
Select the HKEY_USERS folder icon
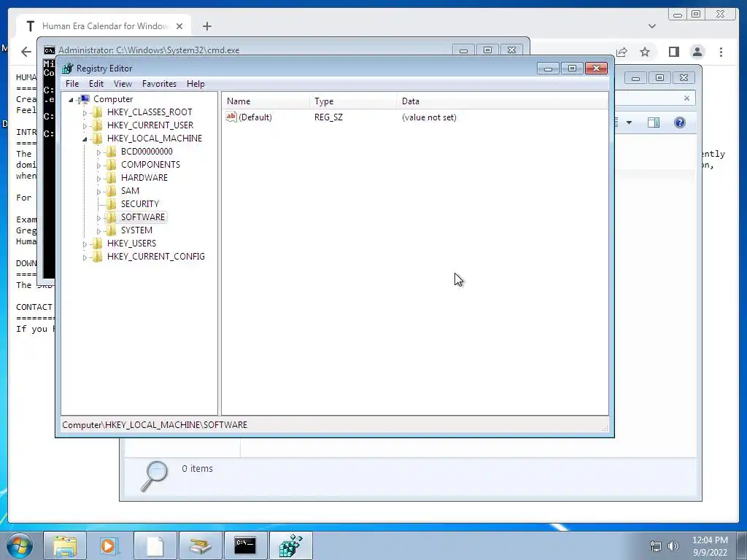pyautogui.click(x=97, y=244)
